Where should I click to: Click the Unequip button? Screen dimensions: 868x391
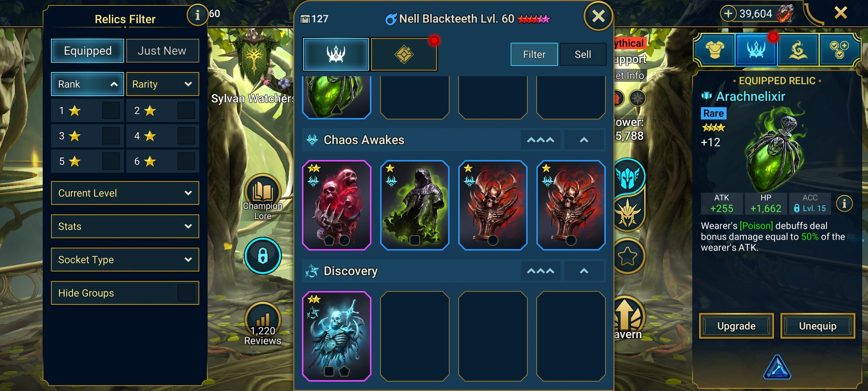pos(818,326)
